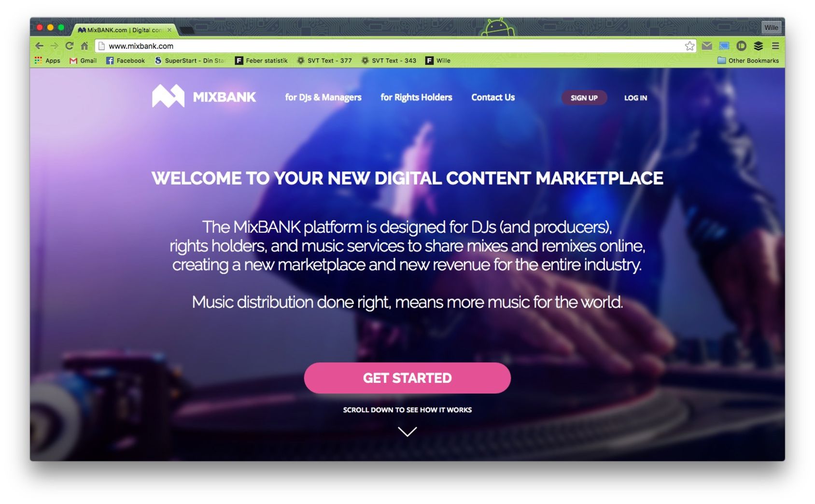
Task: Open the for DJs & Managers page
Action: click(323, 98)
